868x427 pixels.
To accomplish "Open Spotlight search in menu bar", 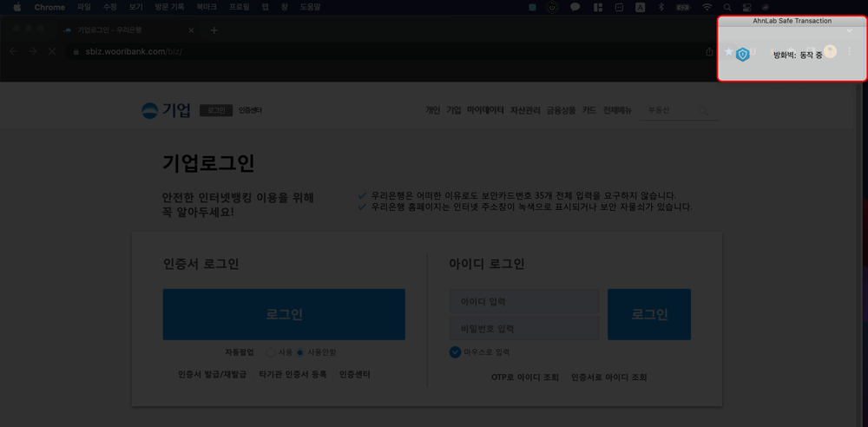I will (x=727, y=7).
